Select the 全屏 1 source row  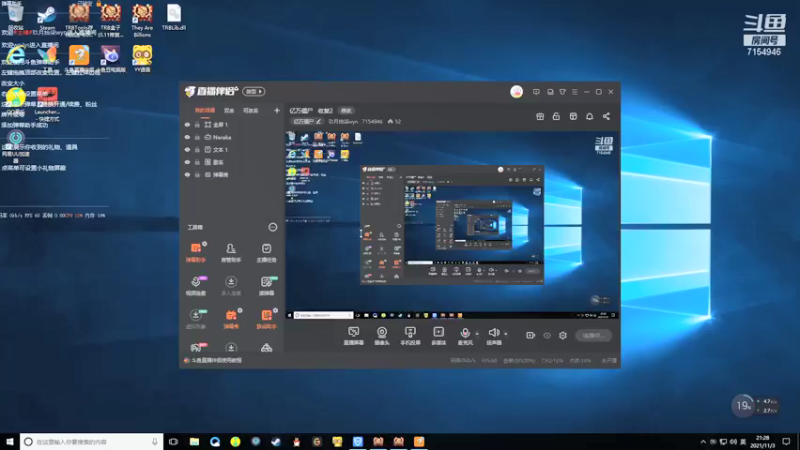(x=232, y=124)
